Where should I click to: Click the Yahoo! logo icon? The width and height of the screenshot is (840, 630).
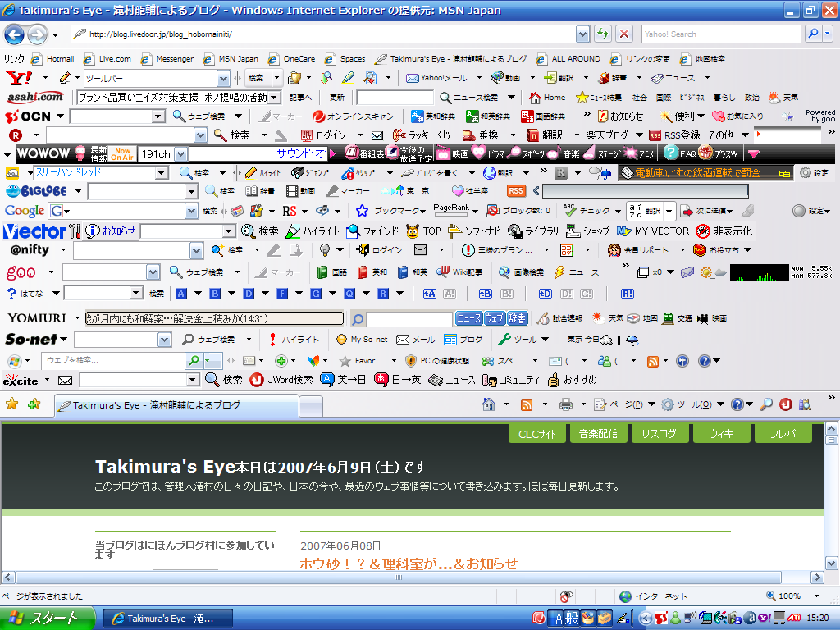pos(19,78)
